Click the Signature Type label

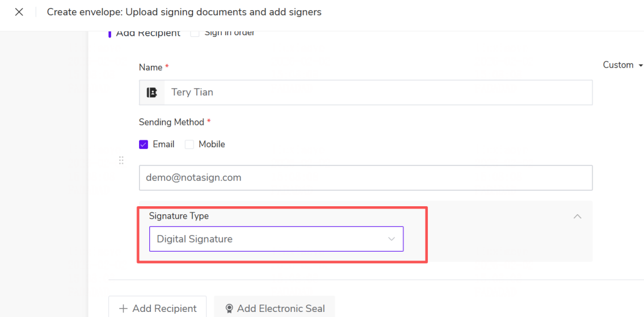179,216
